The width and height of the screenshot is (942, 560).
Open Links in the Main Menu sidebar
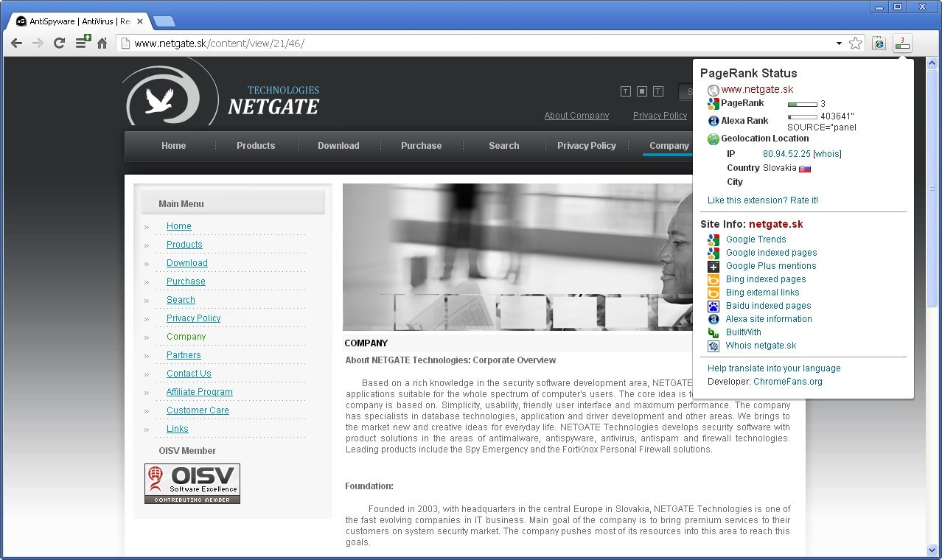[178, 429]
